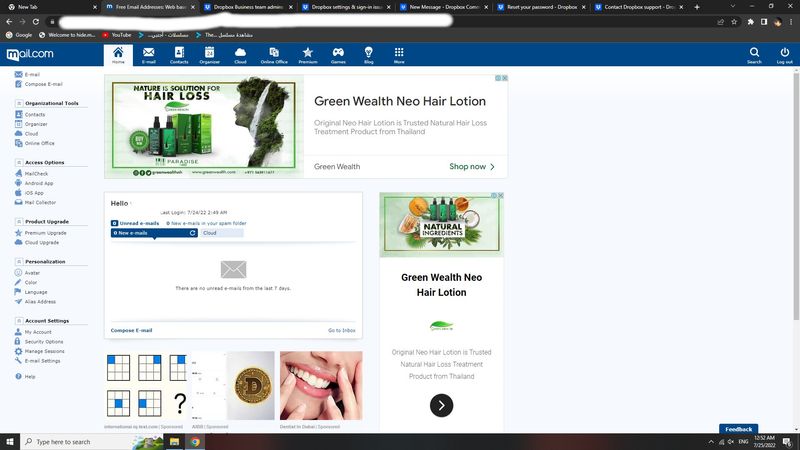
Task: Open Premium Upgrade in sidebar
Action: 41,233
